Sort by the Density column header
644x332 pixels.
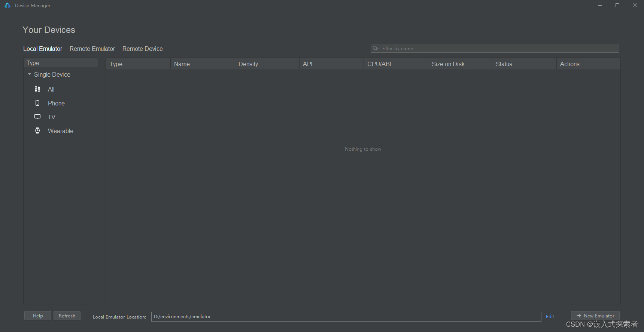[x=267, y=64]
